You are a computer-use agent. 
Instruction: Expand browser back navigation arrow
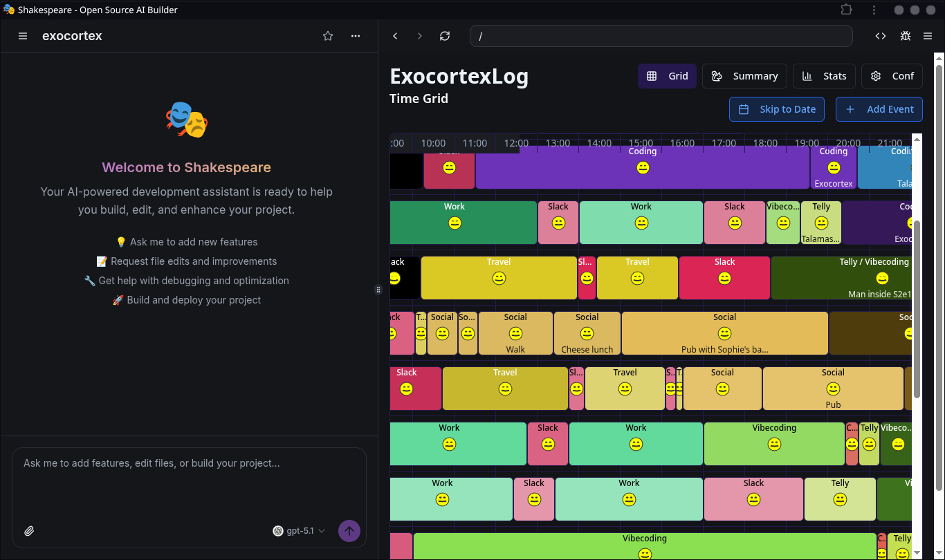(395, 36)
